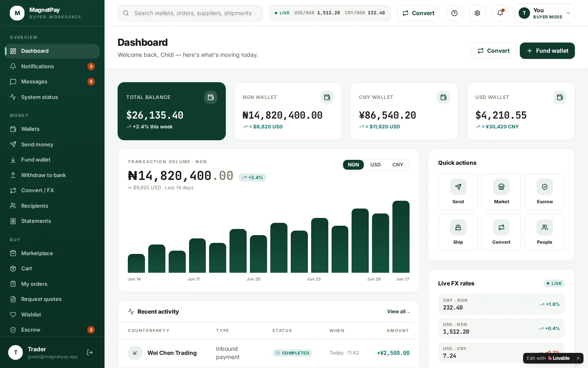This screenshot has height=368, width=588.
Task: Open My orders in the sidebar
Action: point(52,284)
